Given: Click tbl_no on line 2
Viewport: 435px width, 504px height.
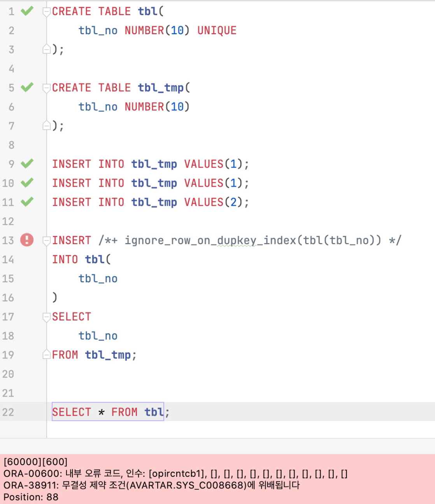Looking at the screenshot, I should 98,31.
